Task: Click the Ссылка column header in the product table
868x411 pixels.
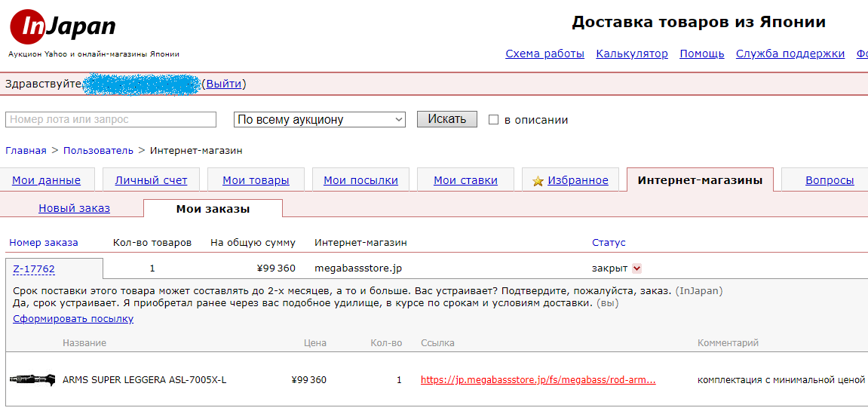Action: click(438, 343)
